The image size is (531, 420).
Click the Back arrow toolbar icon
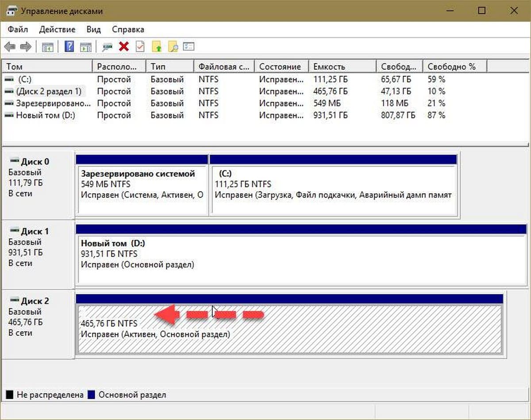click(x=10, y=47)
